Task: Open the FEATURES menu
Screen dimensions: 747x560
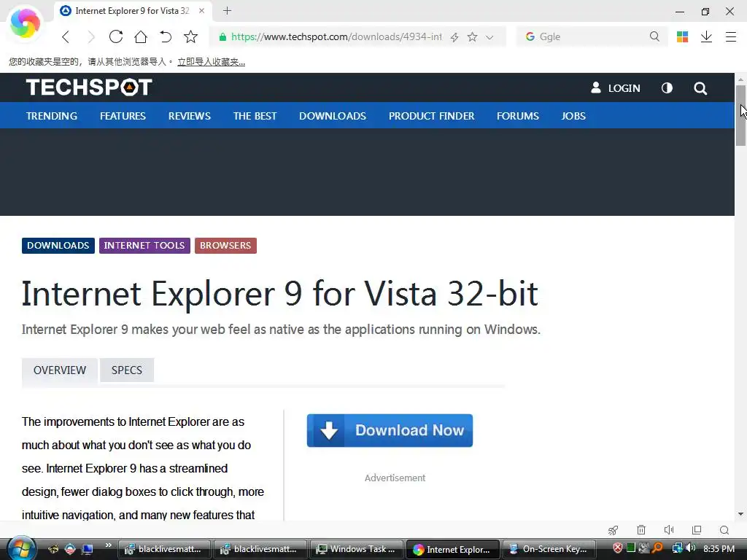Action: point(123,116)
